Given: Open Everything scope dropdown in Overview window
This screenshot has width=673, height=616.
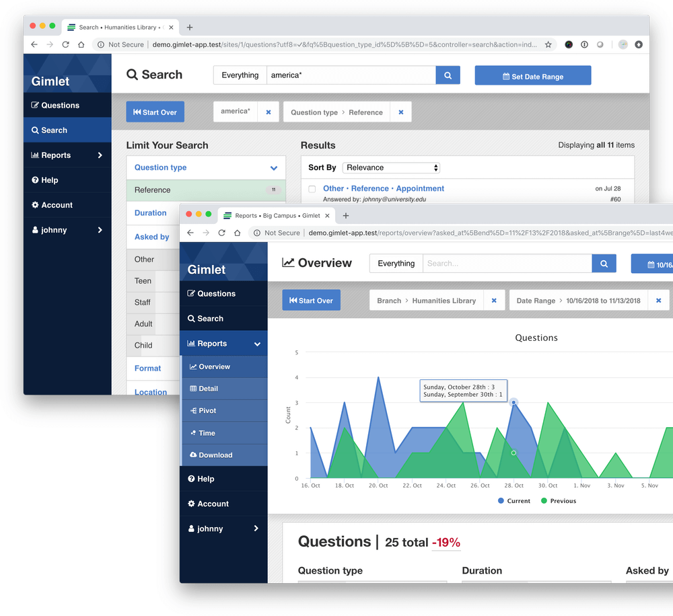Looking at the screenshot, I should [396, 264].
